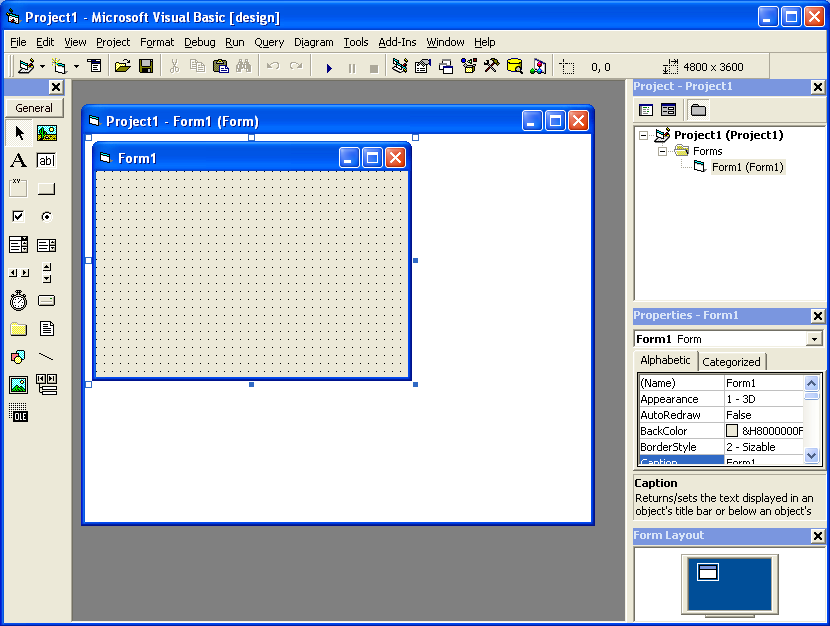830x626 pixels.
Task: Choose the Data control tool in the toolbox
Action: click(x=47, y=385)
